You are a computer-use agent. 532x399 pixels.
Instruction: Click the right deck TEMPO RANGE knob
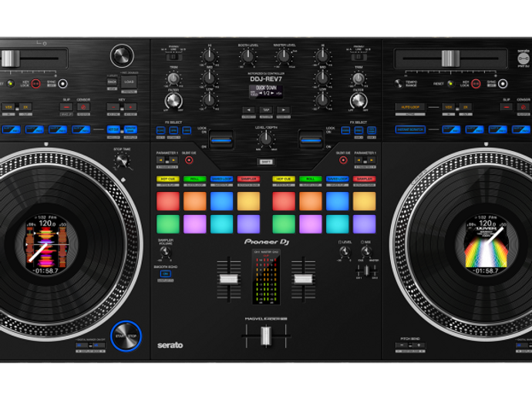[399, 83]
